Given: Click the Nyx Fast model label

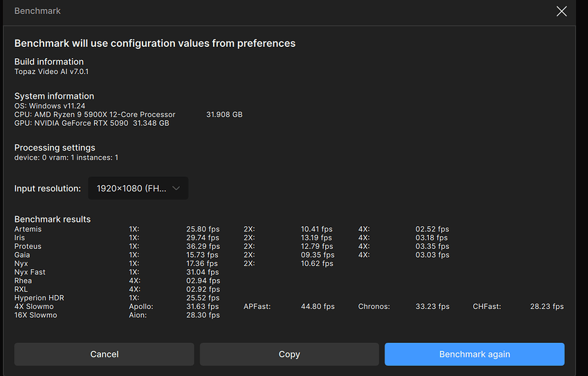Looking at the screenshot, I should coord(30,272).
